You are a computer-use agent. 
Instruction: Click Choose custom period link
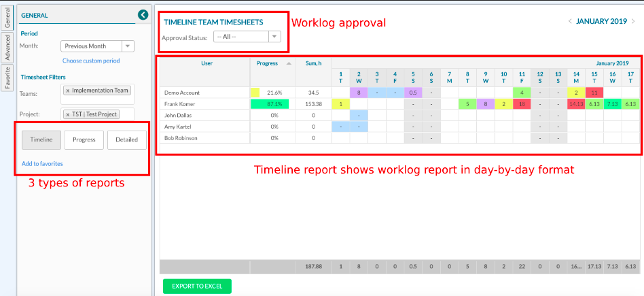coord(91,61)
